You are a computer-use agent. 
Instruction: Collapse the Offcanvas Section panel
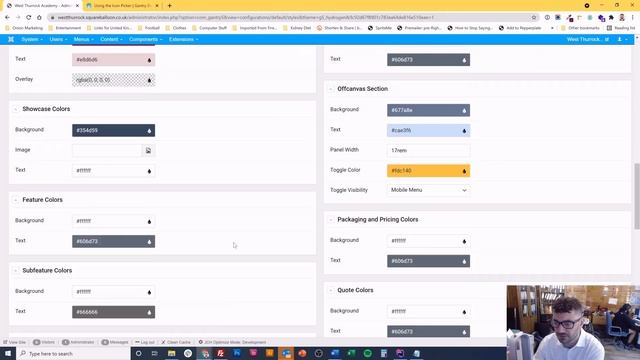(331, 89)
